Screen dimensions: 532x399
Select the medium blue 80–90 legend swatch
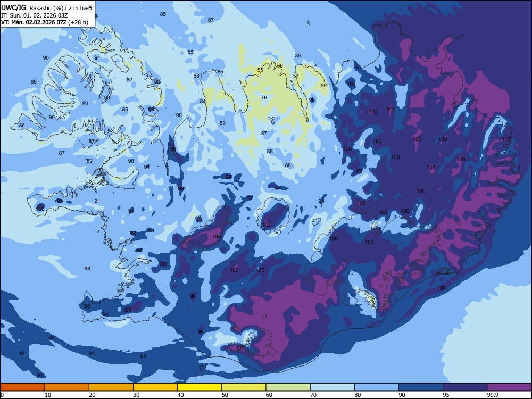377,387
